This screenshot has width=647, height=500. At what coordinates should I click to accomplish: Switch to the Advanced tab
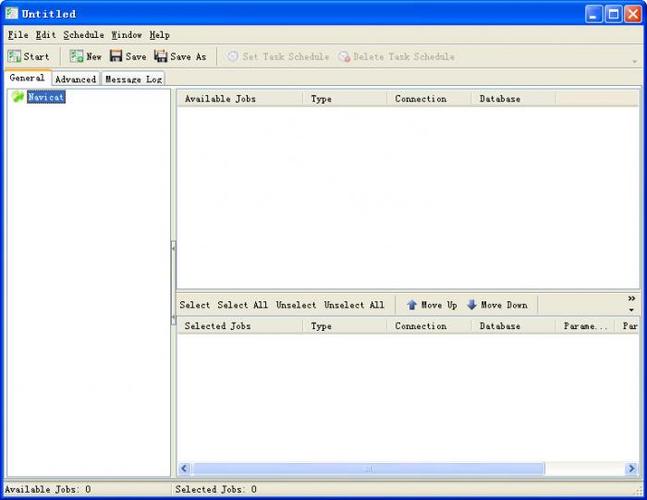[x=76, y=79]
